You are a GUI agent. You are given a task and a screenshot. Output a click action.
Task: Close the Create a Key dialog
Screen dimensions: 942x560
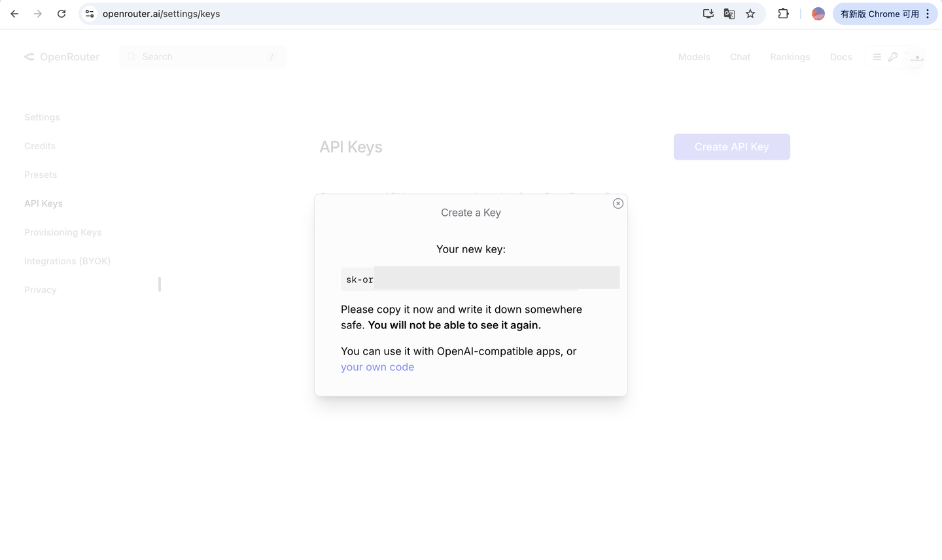pos(618,203)
